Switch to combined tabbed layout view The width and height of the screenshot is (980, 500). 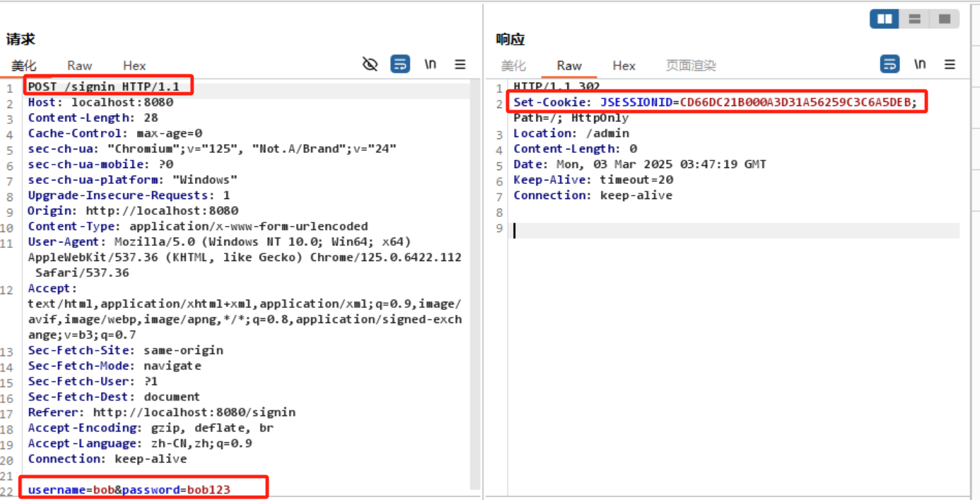(x=945, y=19)
